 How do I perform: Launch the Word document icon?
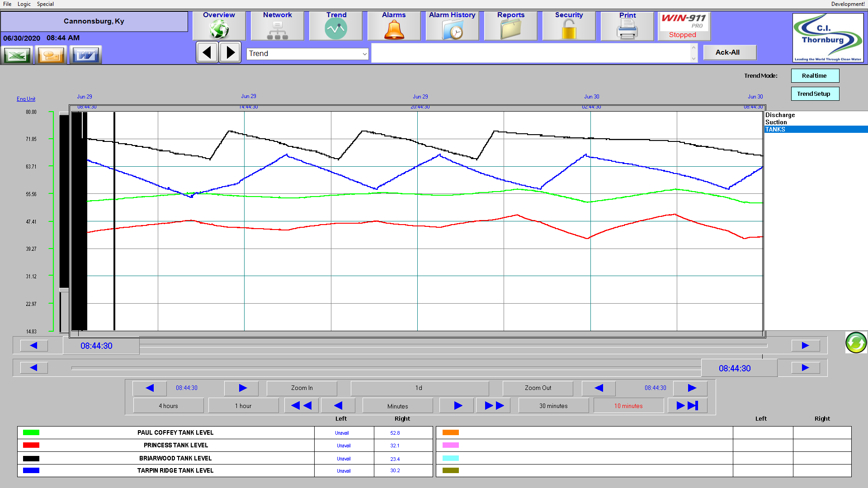pyautogui.click(x=85, y=55)
